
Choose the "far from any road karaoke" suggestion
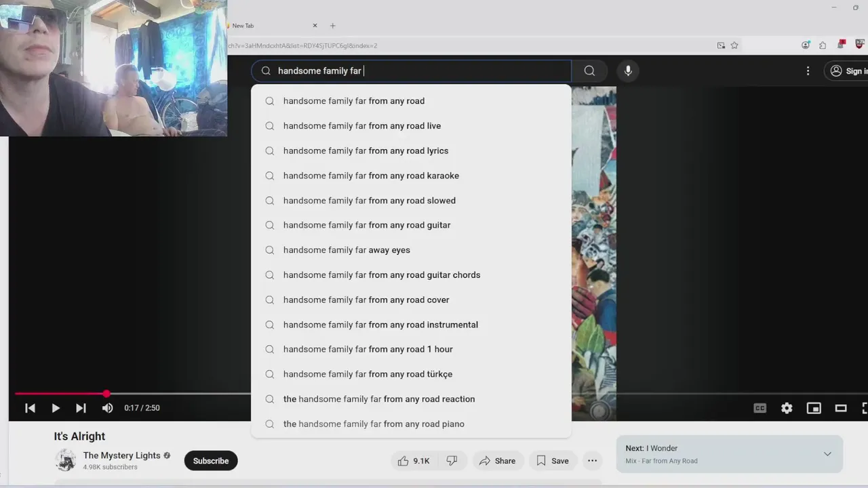point(411,176)
